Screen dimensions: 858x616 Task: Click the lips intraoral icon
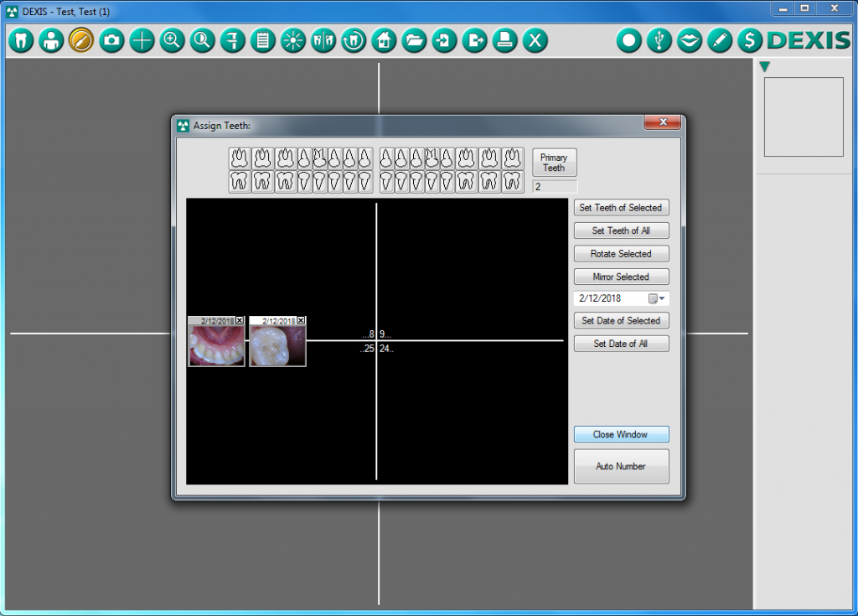point(689,40)
